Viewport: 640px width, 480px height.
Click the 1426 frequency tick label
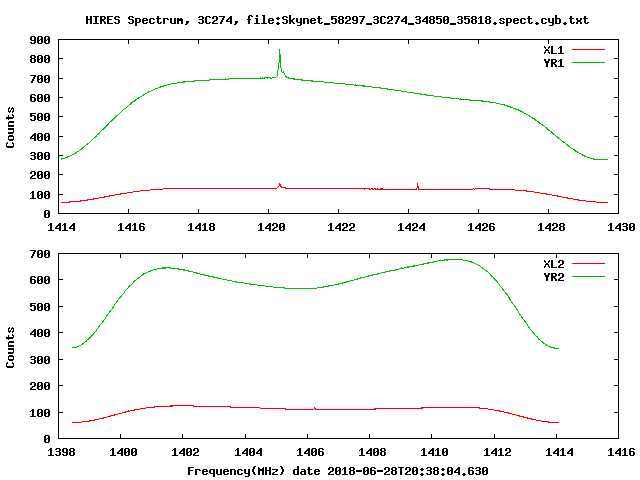[x=481, y=227]
